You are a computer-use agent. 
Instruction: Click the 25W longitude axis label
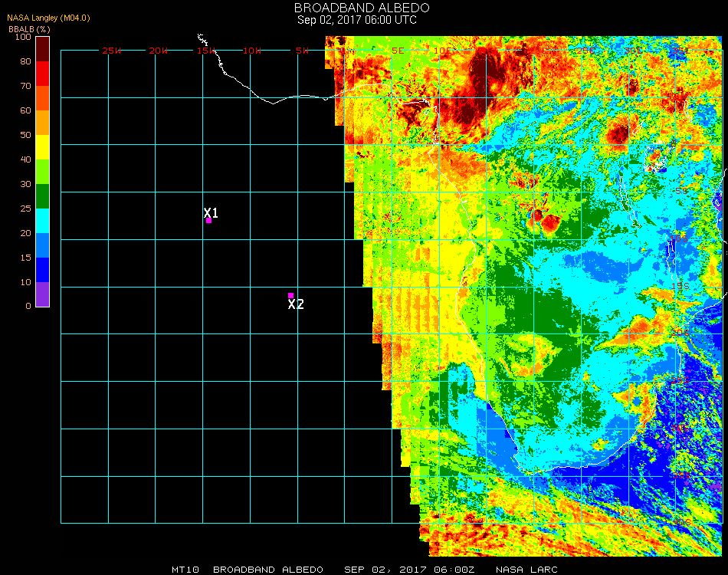(x=112, y=51)
